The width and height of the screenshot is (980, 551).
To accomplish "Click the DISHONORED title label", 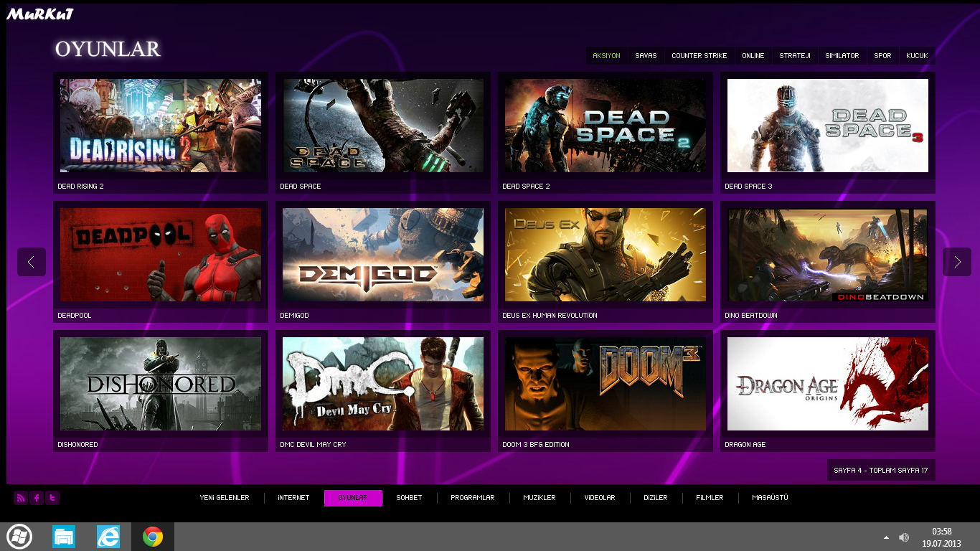I will pyautogui.click(x=77, y=445).
